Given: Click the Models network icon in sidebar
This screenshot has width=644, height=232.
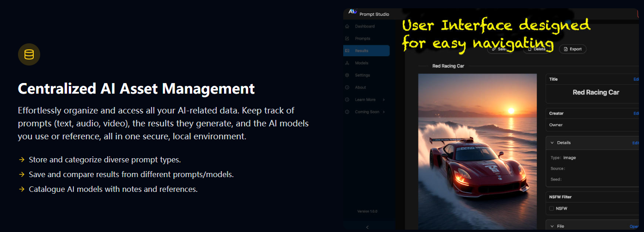Looking at the screenshot, I should click(347, 63).
